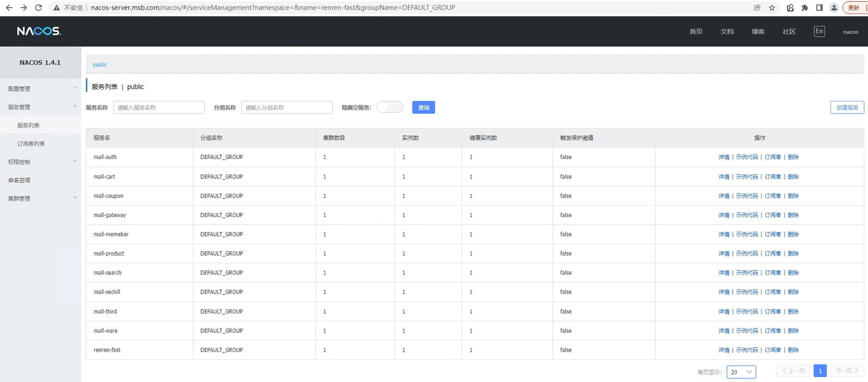Click the share page icon
This screenshot has height=382, width=868.
click(757, 8)
